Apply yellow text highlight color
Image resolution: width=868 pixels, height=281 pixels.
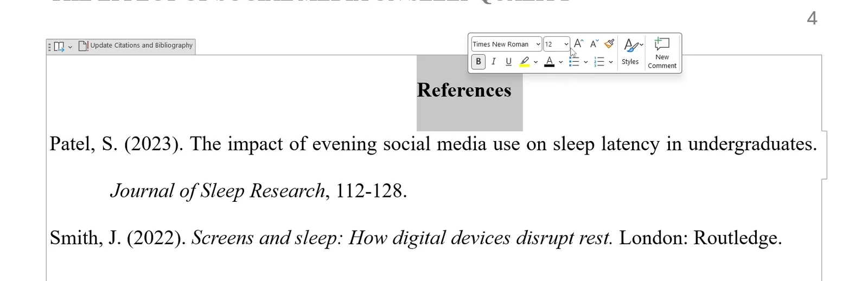(524, 62)
